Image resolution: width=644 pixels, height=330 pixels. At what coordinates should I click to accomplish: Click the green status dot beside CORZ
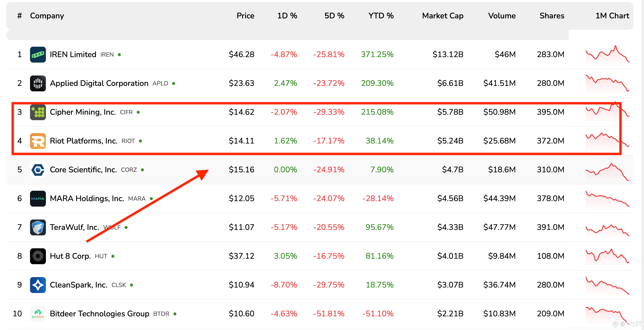tap(142, 170)
